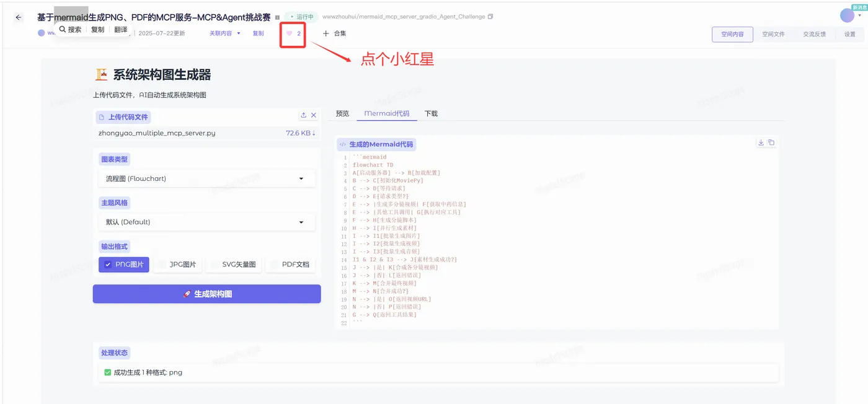Viewport: 868px width, 404px height.
Task: Click the like count number 2
Action: pos(299,33)
